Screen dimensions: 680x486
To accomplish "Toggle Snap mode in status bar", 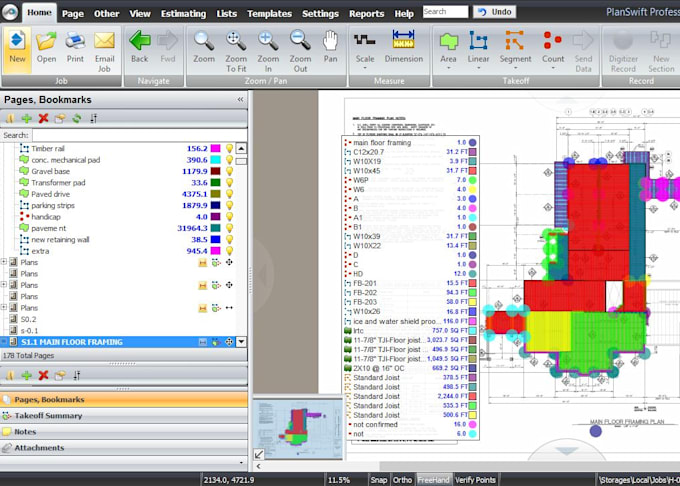I will tap(378, 480).
